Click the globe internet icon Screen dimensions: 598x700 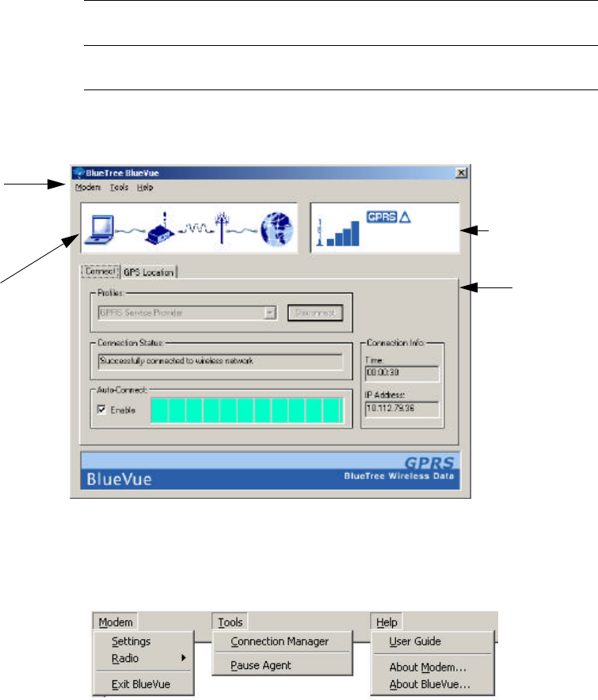click(x=277, y=229)
